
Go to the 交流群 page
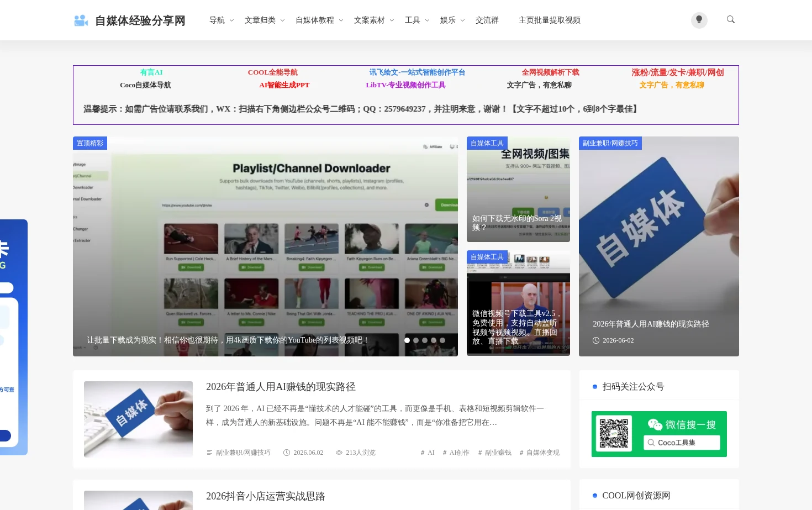(x=487, y=20)
